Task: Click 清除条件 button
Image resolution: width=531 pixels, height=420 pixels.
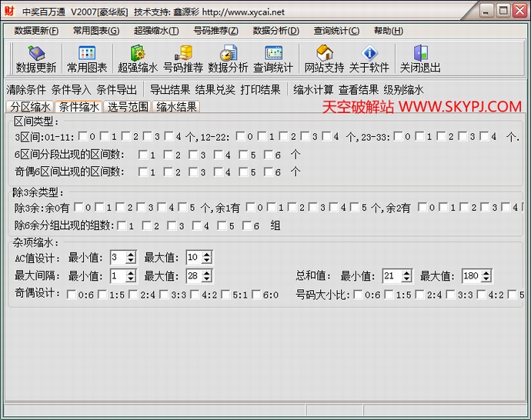Action: click(26, 89)
